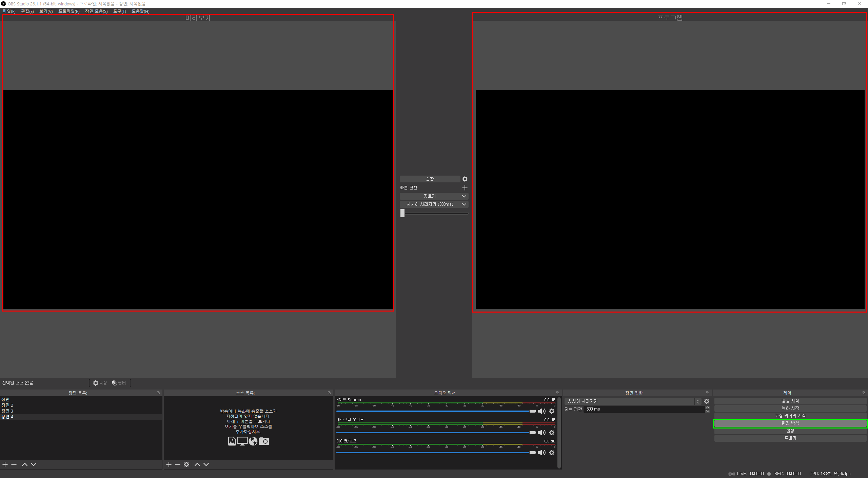Click the 녹화 시작 button

[x=790, y=408]
